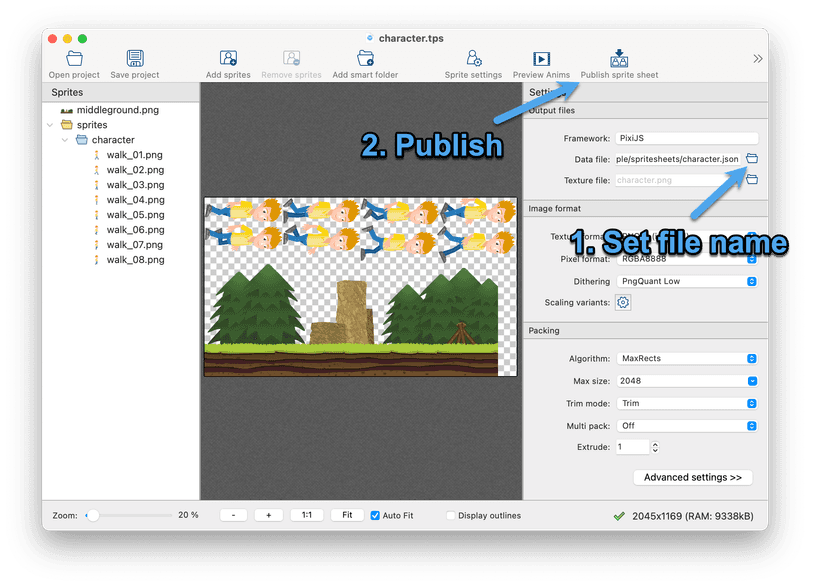Select the Add smart folder icon
Image resolution: width=832 pixels, height=586 pixels.
coord(364,58)
